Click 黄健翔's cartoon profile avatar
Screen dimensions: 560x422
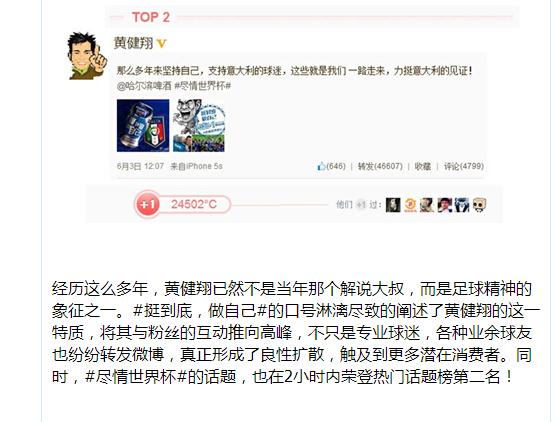click(86, 56)
